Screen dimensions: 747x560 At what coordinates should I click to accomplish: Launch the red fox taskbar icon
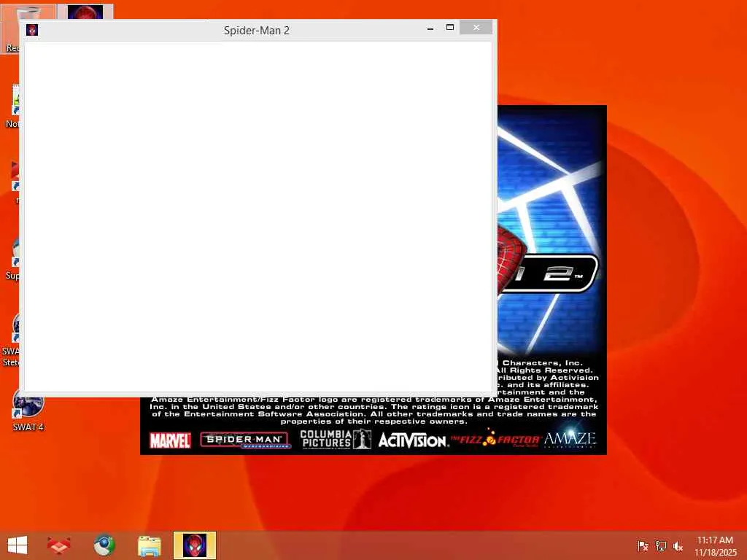point(59,545)
